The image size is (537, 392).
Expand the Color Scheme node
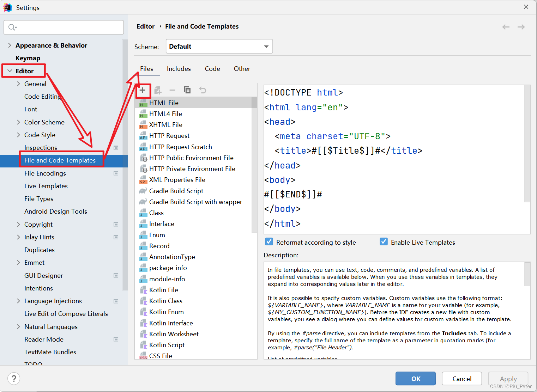pyautogui.click(x=18, y=122)
